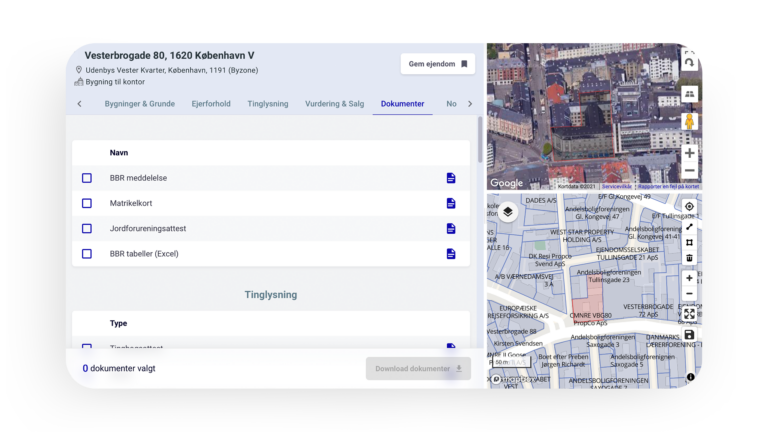Click the Gem ejendom button
The image size is (768, 432).
click(x=437, y=64)
